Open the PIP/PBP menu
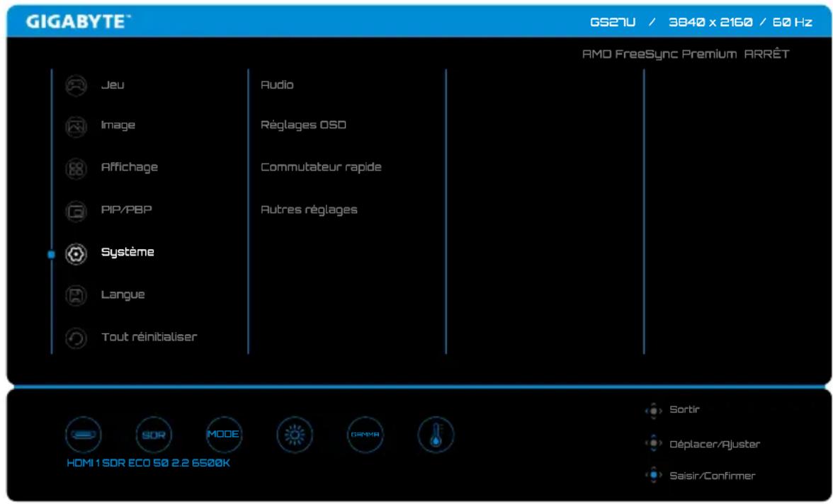This screenshot has width=833, height=504. [126, 210]
